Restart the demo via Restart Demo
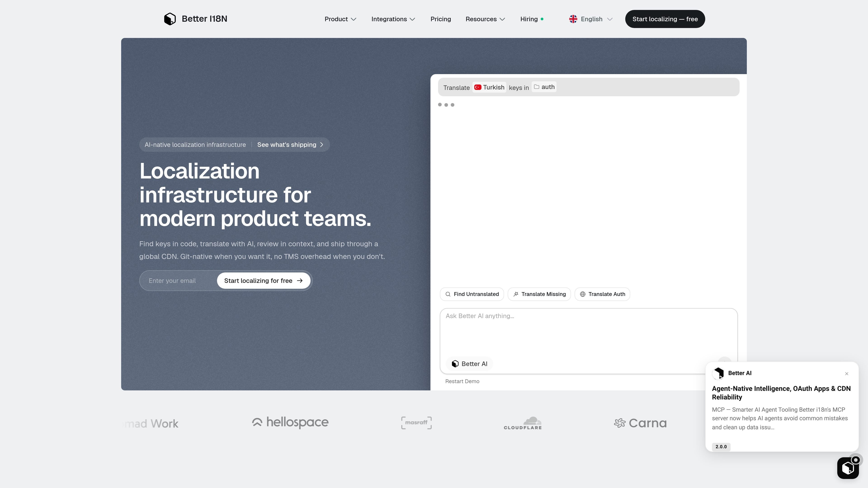This screenshot has height=488, width=868. click(462, 382)
